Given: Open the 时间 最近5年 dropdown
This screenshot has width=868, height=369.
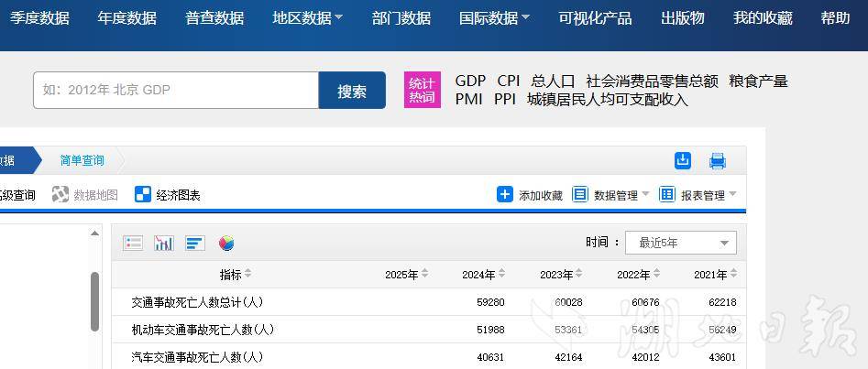Looking at the screenshot, I should click(680, 243).
